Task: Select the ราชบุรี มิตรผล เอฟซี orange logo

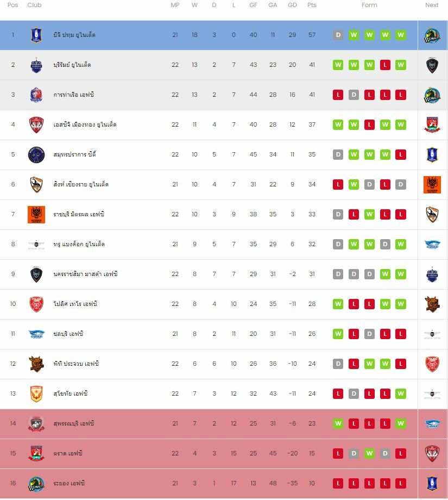Action: pos(36,215)
